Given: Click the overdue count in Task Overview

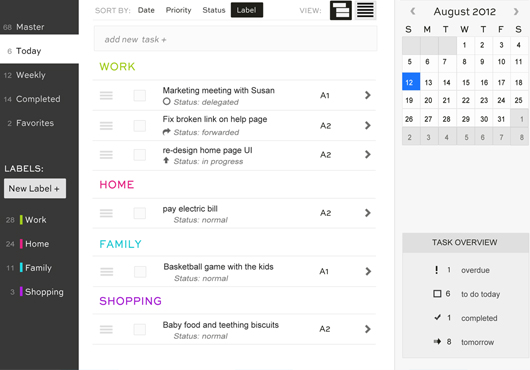Looking at the screenshot, I should [449, 270].
